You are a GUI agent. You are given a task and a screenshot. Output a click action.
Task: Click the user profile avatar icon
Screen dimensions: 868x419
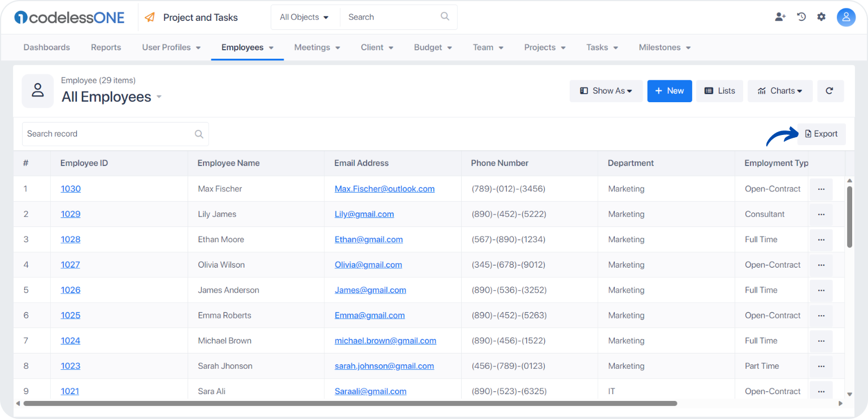[846, 18]
